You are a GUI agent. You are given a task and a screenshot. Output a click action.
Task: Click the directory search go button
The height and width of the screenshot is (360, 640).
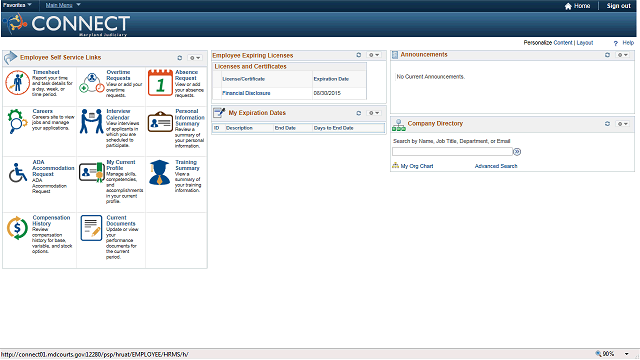[x=517, y=152]
